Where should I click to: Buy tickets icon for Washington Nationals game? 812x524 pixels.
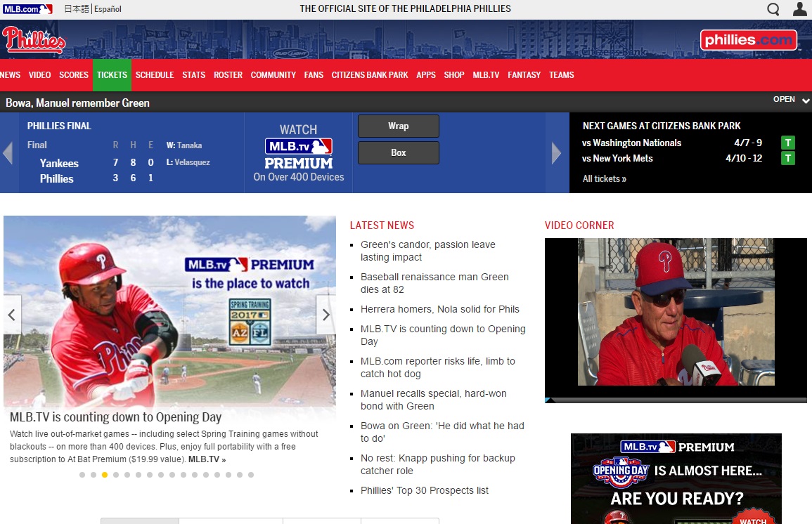click(x=787, y=143)
